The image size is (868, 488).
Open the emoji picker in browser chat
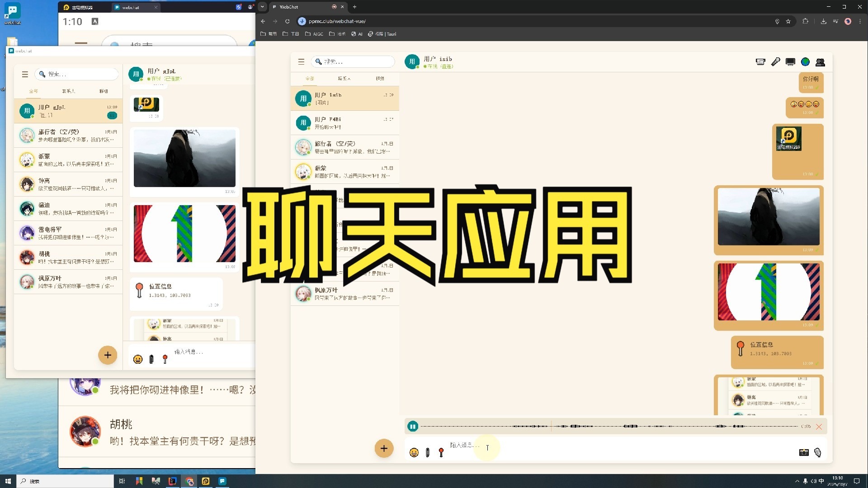coord(414,452)
